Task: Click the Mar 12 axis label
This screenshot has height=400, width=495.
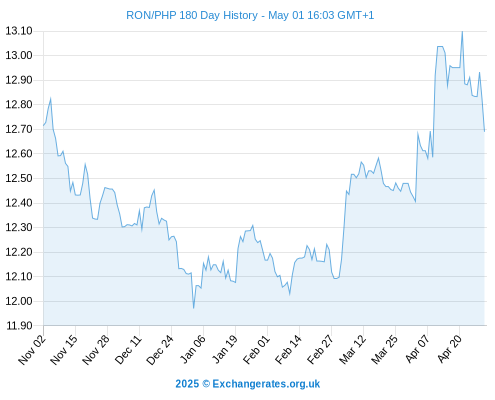Action: click(352, 350)
